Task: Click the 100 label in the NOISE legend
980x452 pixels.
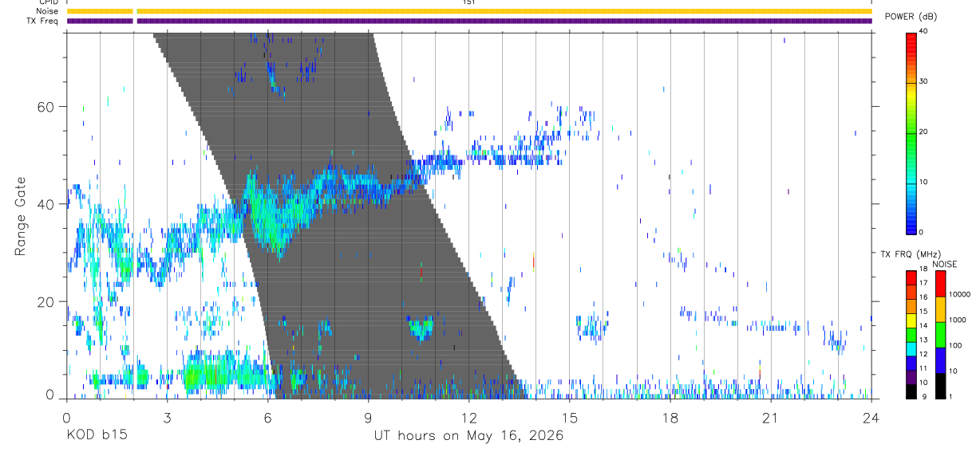Action: [955, 345]
